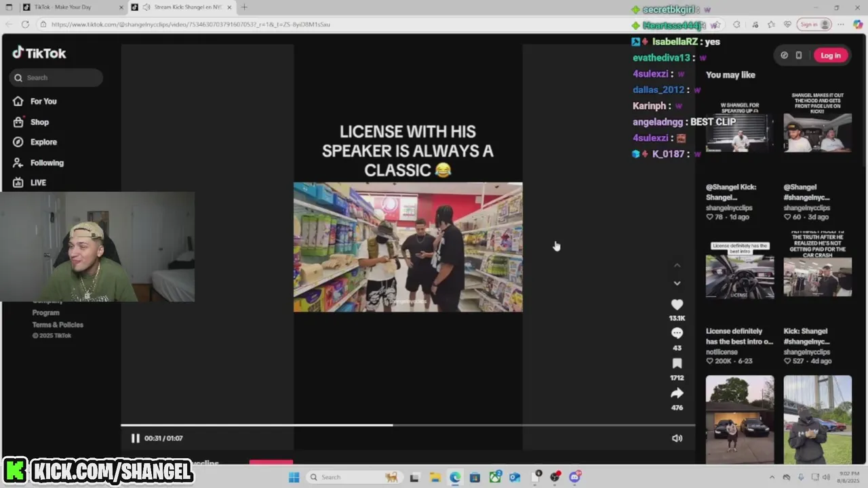868x488 pixels.
Task: Go to the next video arrow
Action: (x=677, y=283)
